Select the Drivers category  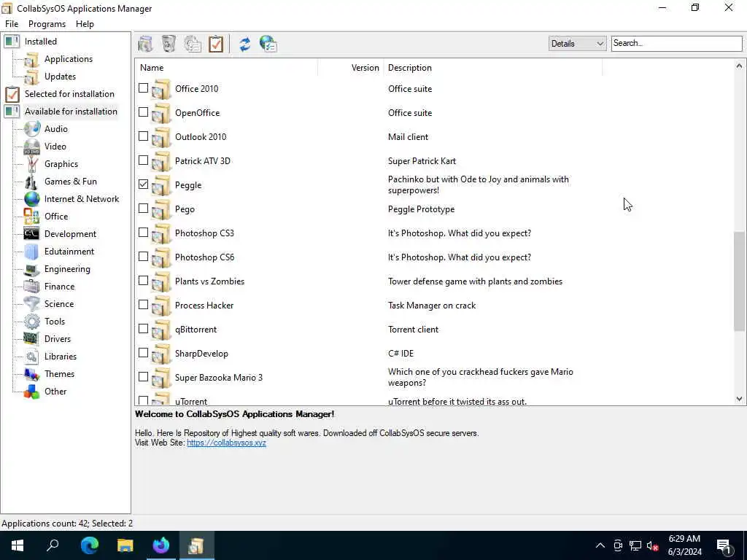[57, 339]
